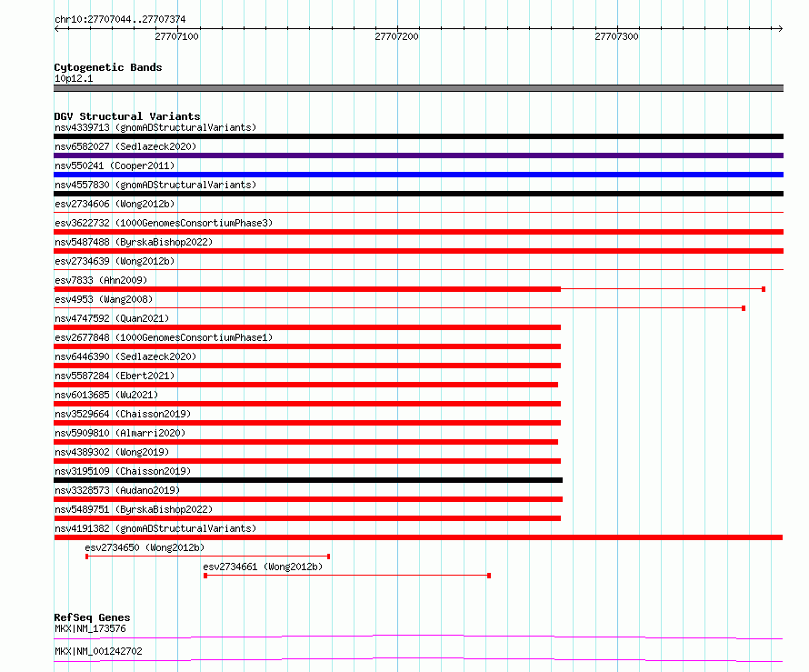Select esv2734639 (Wong2012b) label

(x=115, y=261)
